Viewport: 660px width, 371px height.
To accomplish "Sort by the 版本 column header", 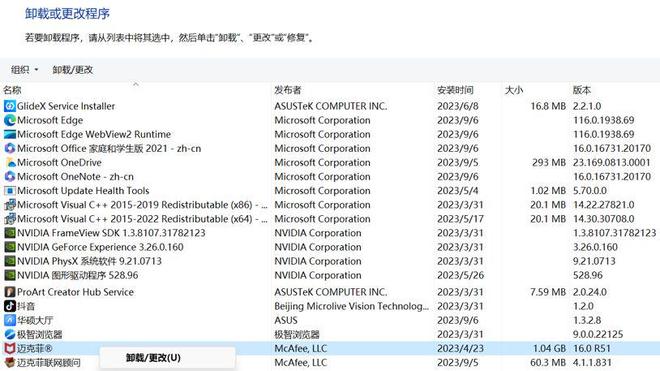I will [582, 90].
